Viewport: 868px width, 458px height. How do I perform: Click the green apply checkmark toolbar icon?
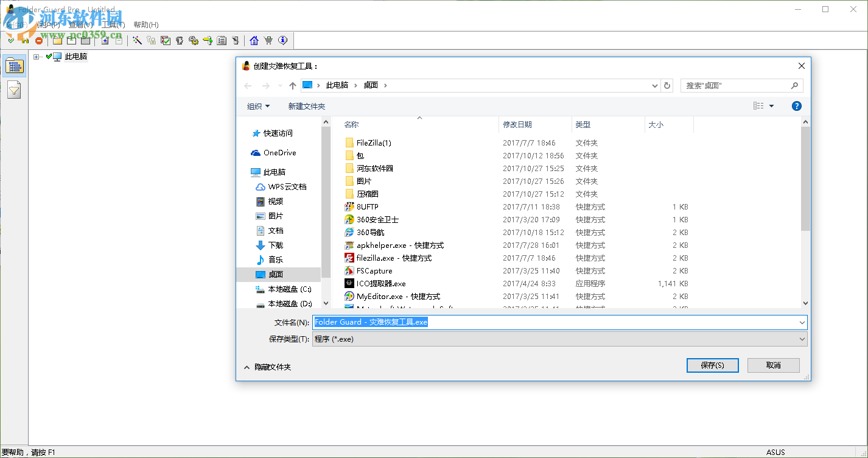point(10,40)
